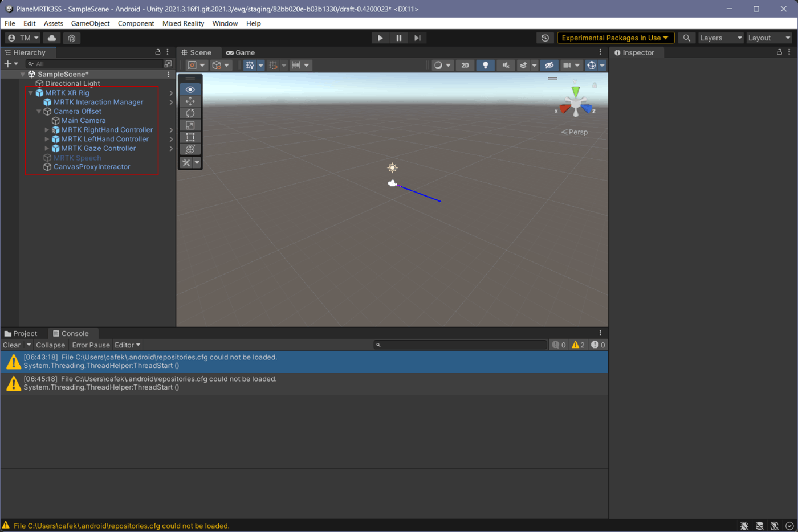Select the Move tool
The image size is (798, 532).
(190, 101)
